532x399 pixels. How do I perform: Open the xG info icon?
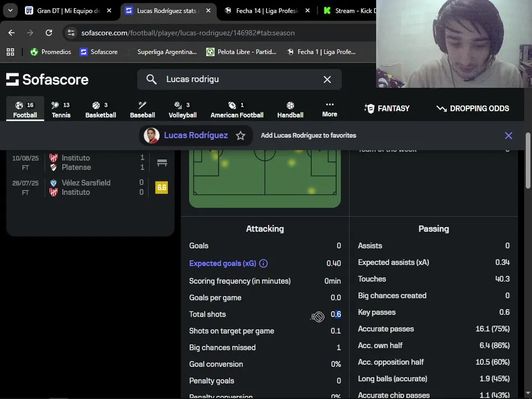[263, 263]
